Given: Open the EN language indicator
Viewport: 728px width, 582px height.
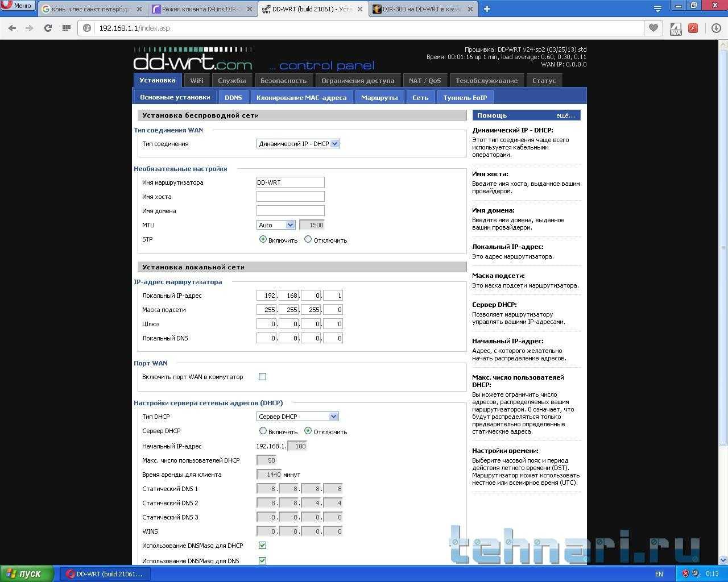Looking at the screenshot, I should 659,574.
